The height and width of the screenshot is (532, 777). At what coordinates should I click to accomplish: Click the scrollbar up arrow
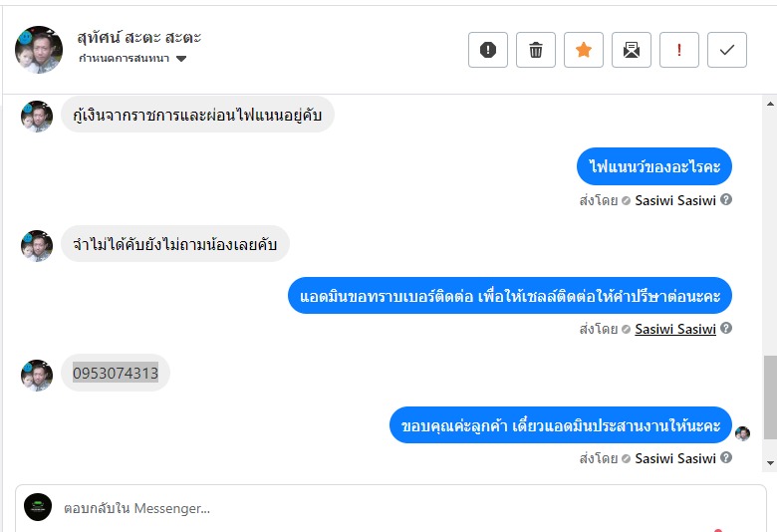coord(769,103)
